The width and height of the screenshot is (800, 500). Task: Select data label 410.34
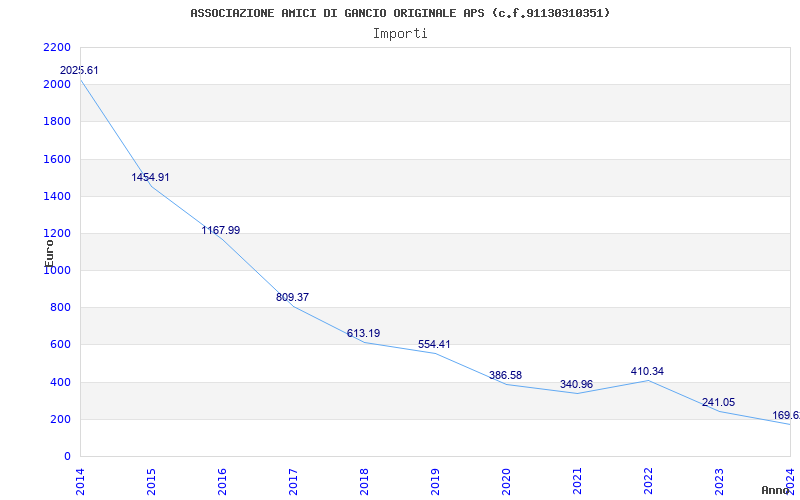(647, 371)
